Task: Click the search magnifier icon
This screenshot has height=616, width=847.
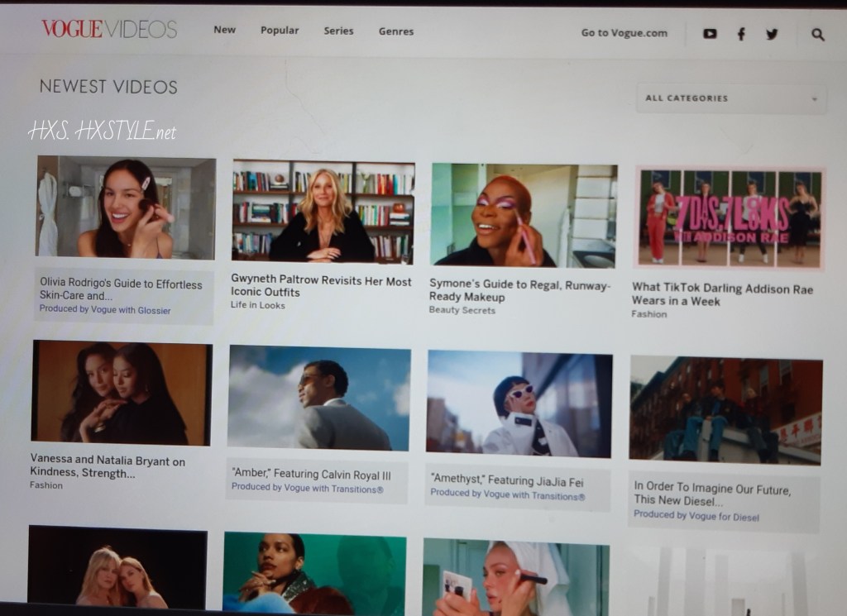Action: [818, 34]
